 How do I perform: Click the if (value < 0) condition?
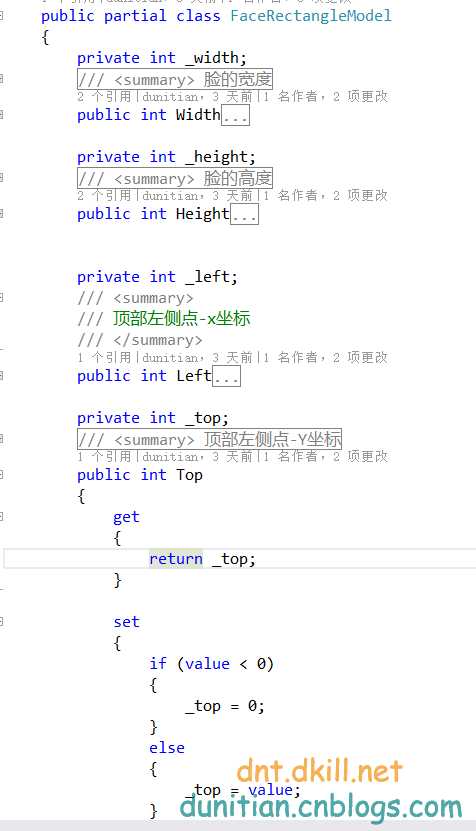pyautogui.click(x=211, y=664)
